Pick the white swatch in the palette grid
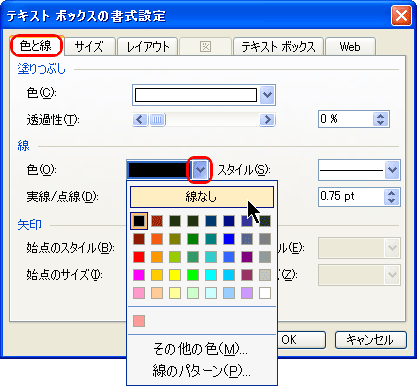Image resolution: width=417 pixels, height=386 pixels. [265, 293]
